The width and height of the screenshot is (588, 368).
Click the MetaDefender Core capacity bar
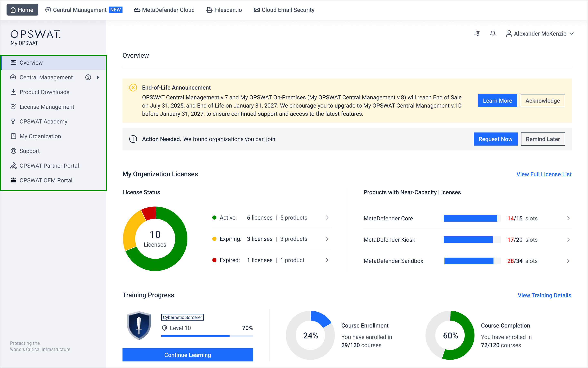[472, 218]
